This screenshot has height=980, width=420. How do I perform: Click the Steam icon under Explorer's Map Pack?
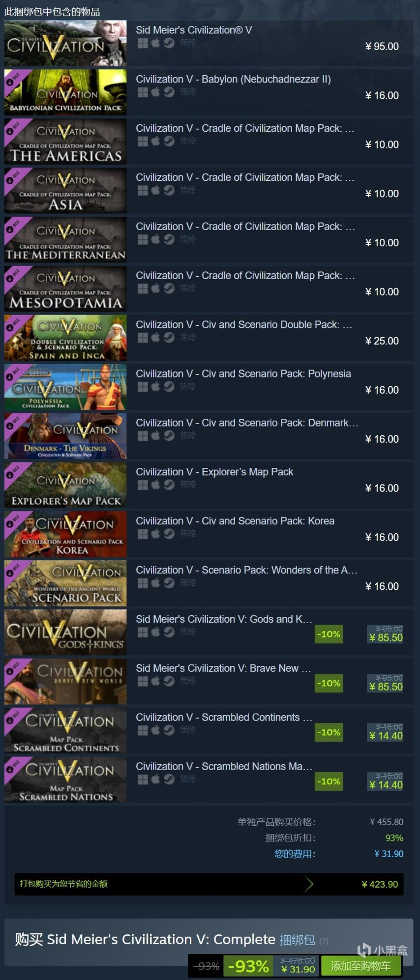pos(169,485)
